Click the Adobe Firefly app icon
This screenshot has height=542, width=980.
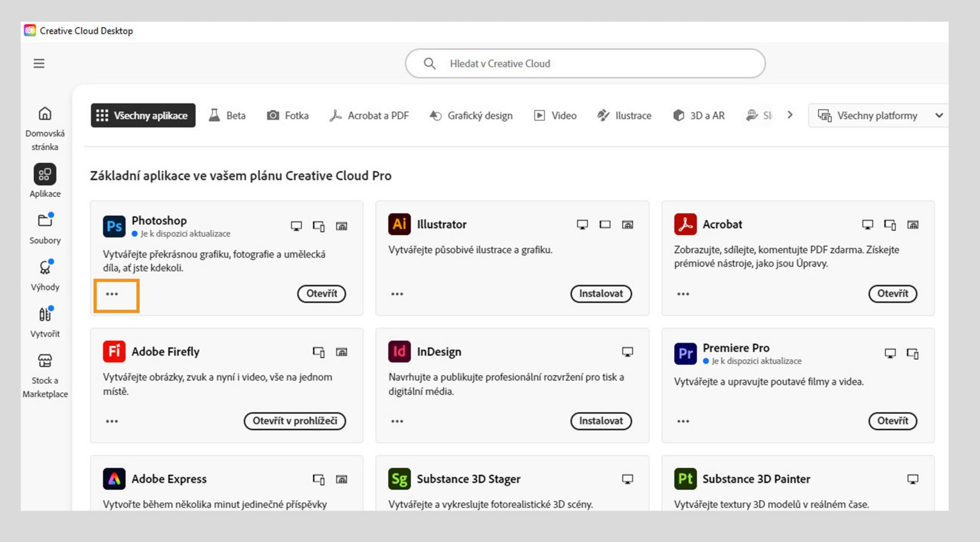[x=114, y=351]
